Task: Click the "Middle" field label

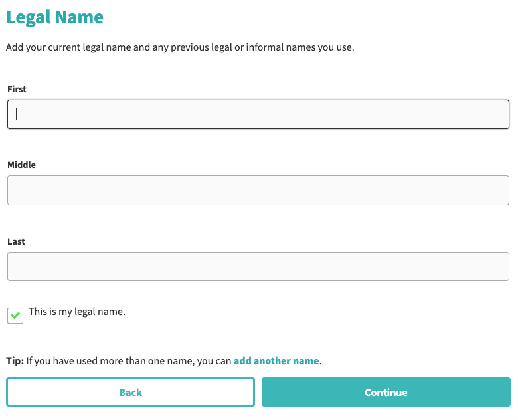Action: (x=21, y=165)
